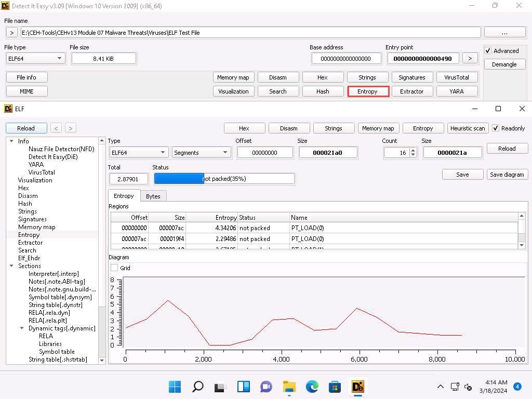Click the entry point arrow button
This screenshot has width=532, height=399.
(x=470, y=59)
